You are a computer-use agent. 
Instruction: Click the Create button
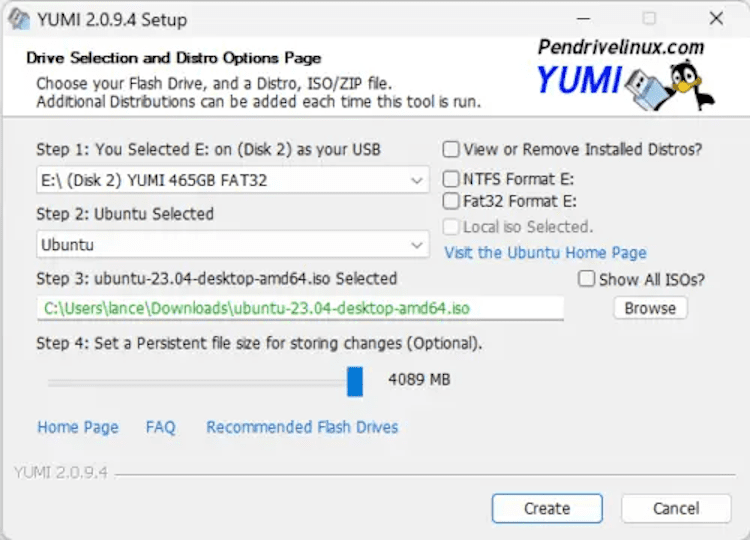tap(547, 508)
